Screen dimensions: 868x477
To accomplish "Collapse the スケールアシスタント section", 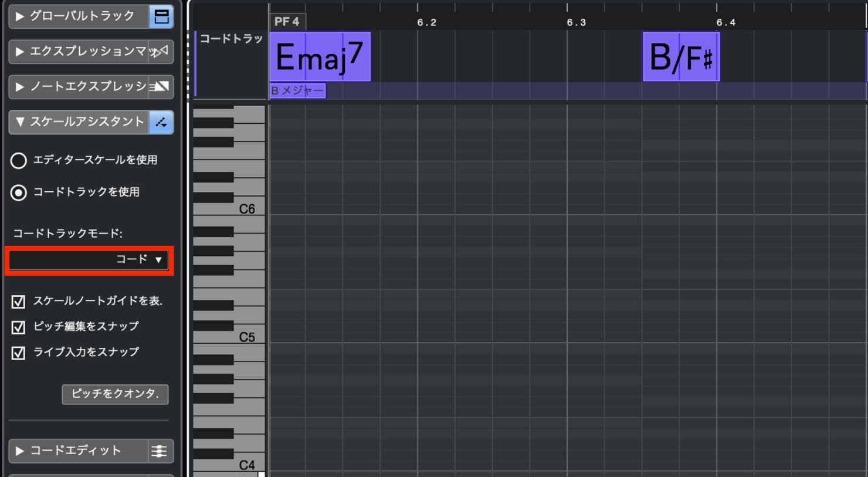I will pyautogui.click(x=20, y=122).
